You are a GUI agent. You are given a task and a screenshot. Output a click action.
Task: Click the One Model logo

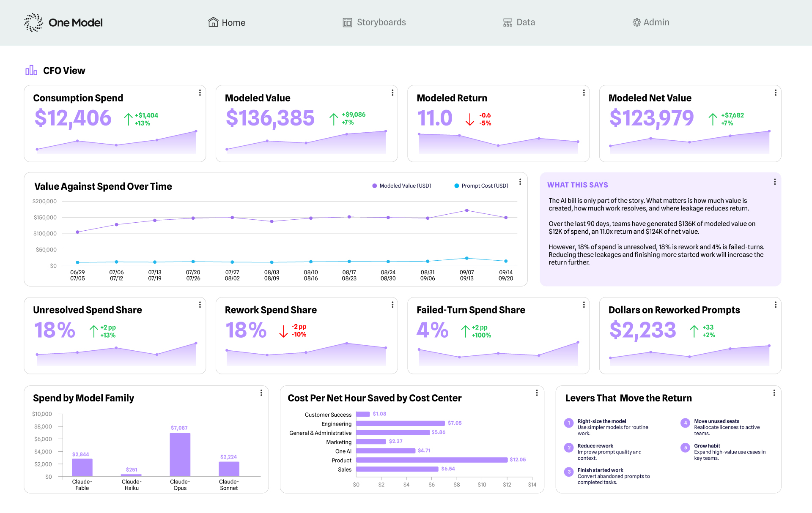[x=63, y=22]
